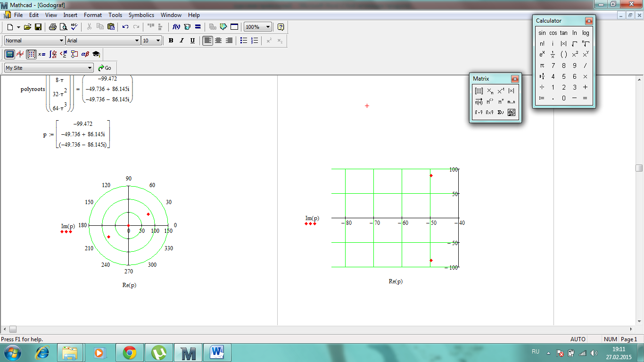The image size is (644, 362).
Task: Click the Print Preview icon
Action: [63, 27]
